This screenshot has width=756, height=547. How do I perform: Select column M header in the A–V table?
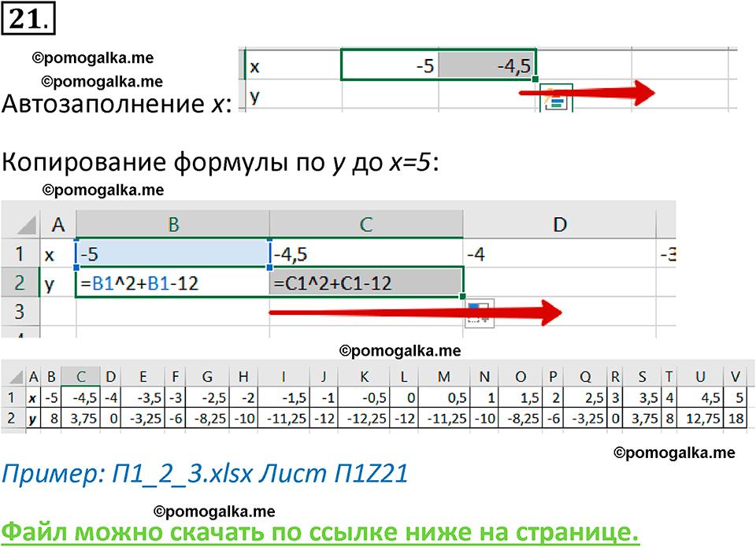443,376
